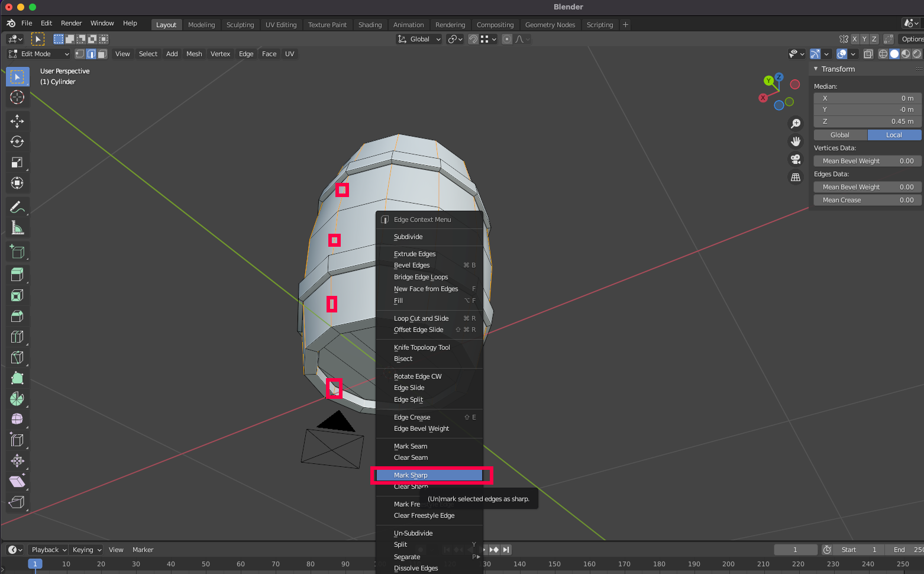924x574 pixels.
Task: Collapse the Transform panel
Action: 816,69
